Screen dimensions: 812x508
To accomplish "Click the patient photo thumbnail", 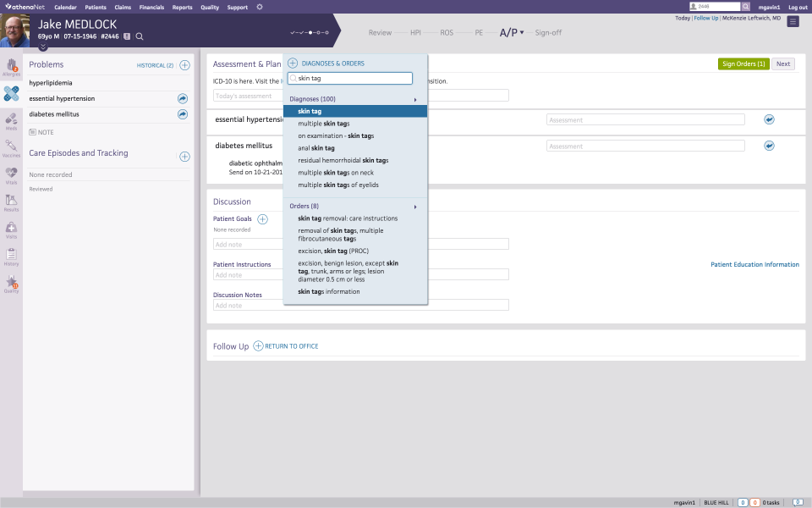I will tap(14, 30).
